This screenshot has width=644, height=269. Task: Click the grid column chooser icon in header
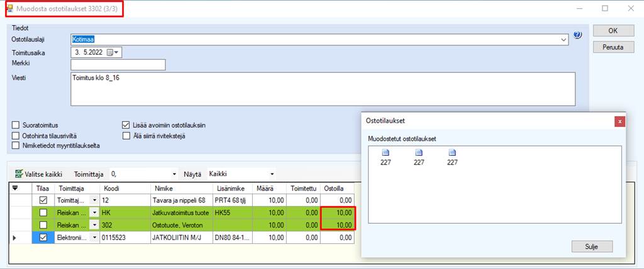tap(16, 188)
